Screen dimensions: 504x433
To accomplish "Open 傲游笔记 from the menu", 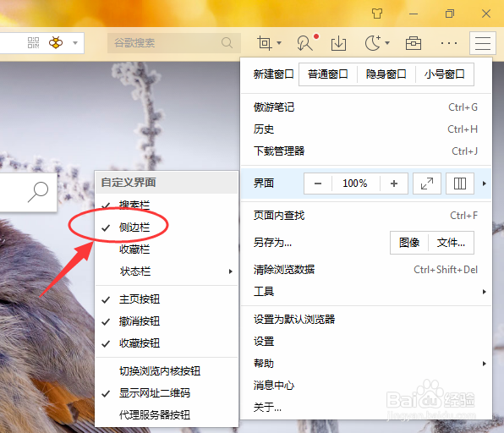I will point(366,107).
